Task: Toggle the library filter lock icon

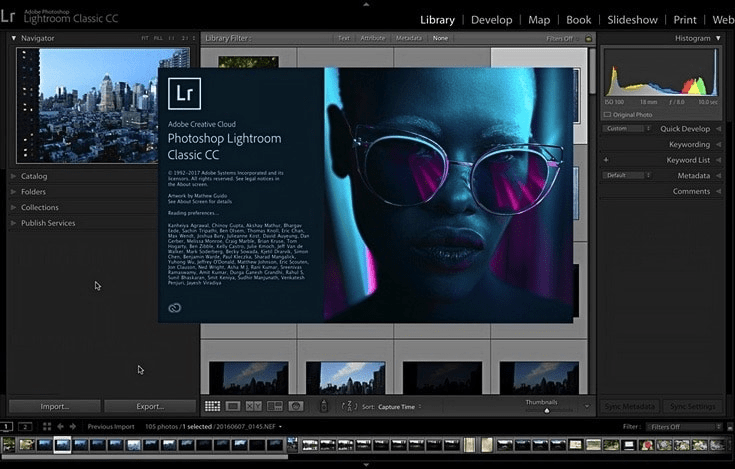Action: (x=588, y=38)
